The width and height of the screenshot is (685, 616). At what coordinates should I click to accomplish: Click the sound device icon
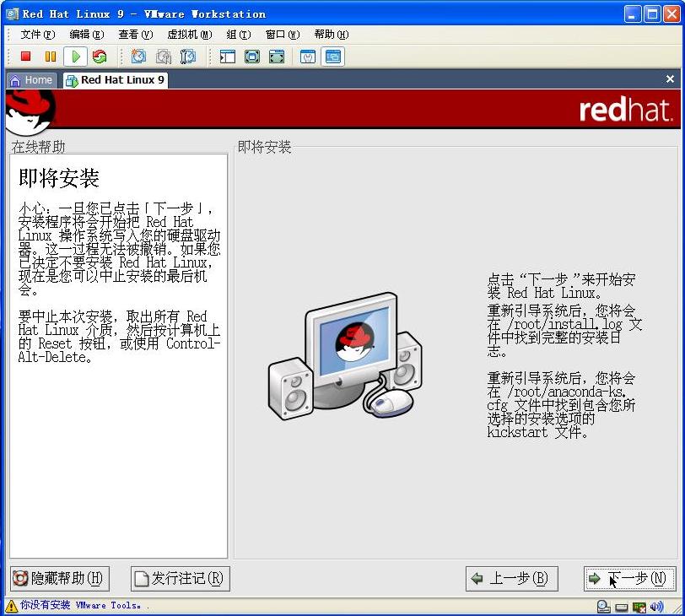click(x=657, y=607)
